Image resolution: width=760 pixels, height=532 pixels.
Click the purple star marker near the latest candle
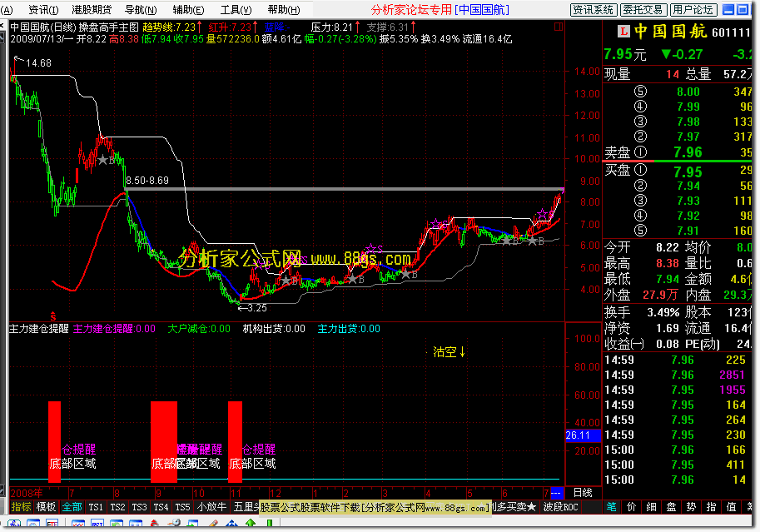(x=541, y=214)
